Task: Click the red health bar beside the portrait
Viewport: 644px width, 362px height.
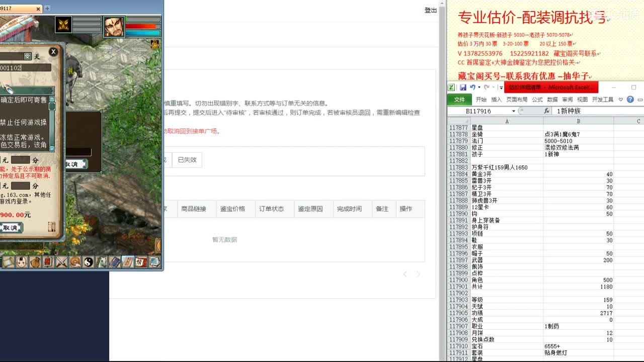Action: click(143, 26)
